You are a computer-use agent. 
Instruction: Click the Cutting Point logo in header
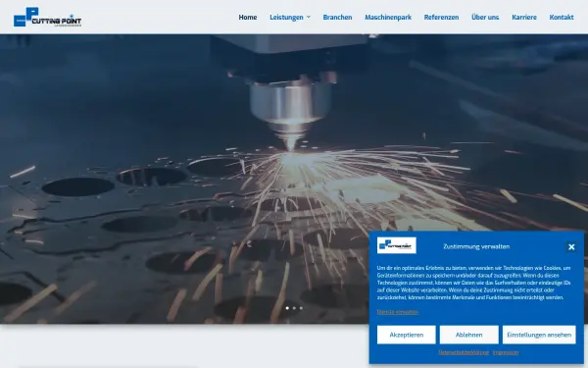click(47, 17)
